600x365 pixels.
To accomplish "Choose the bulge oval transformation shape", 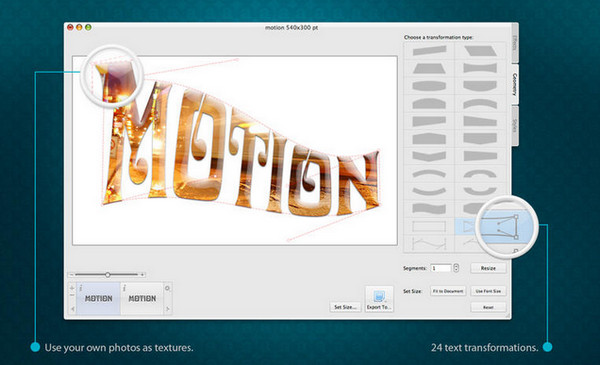I will (x=429, y=86).
